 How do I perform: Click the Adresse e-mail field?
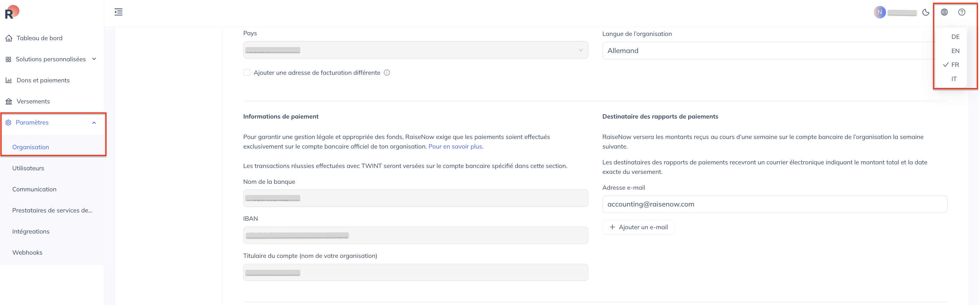pyautogui.click(x=774, y=204)
